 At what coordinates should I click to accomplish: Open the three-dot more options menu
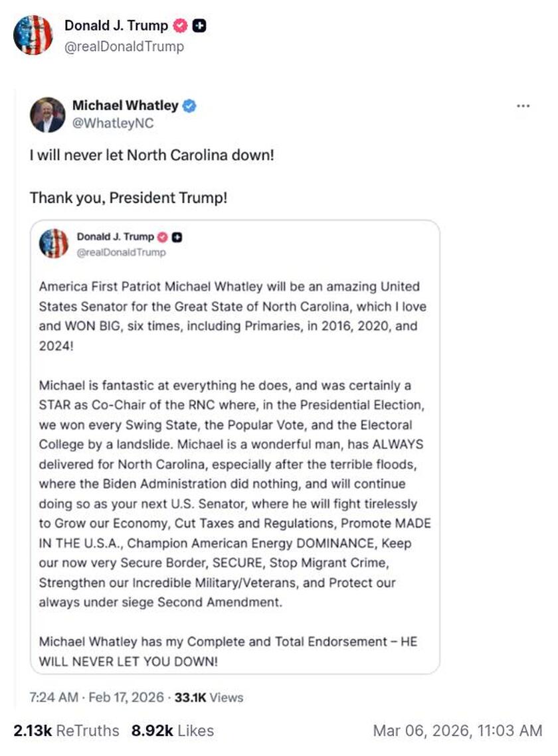(523, 106)
